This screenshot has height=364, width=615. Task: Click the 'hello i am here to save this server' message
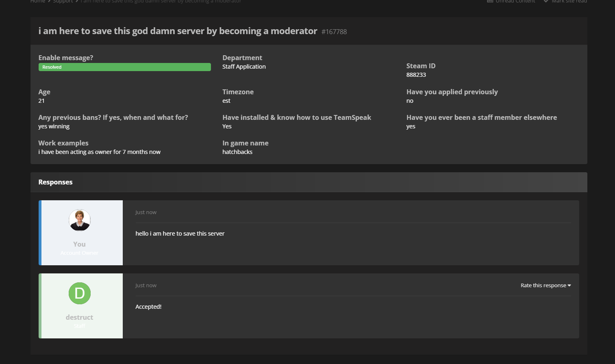180,234
